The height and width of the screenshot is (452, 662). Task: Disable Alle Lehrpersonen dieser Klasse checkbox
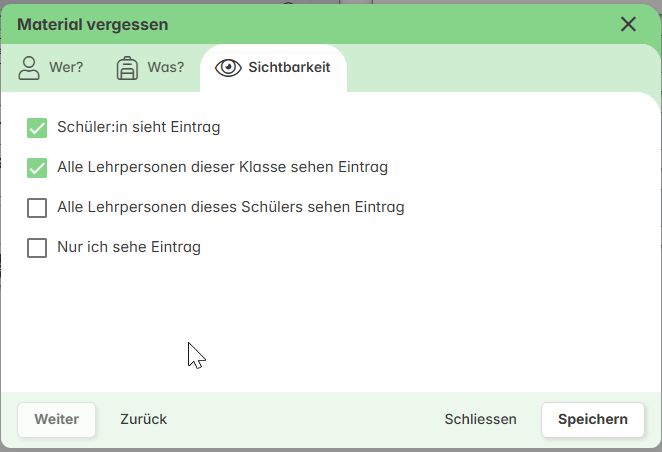(x=37, y=168)
